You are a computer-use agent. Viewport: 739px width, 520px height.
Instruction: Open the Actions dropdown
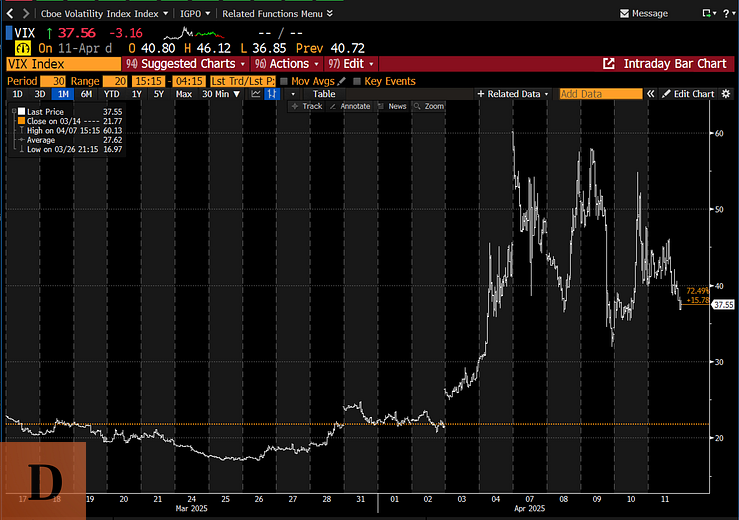pos(287,64)
